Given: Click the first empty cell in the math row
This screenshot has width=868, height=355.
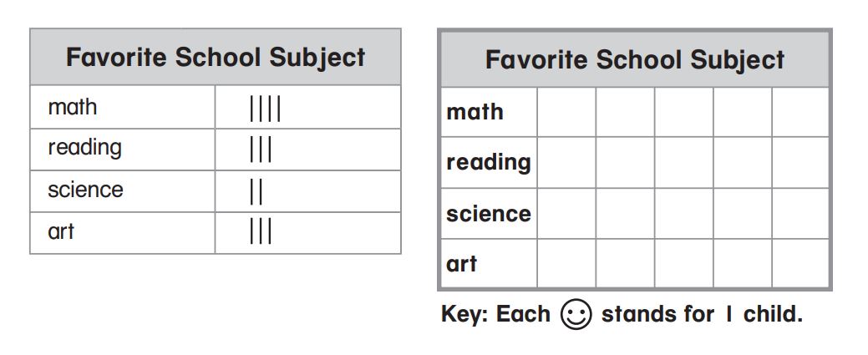Looking at the screenshot, I should click(566, 112).
